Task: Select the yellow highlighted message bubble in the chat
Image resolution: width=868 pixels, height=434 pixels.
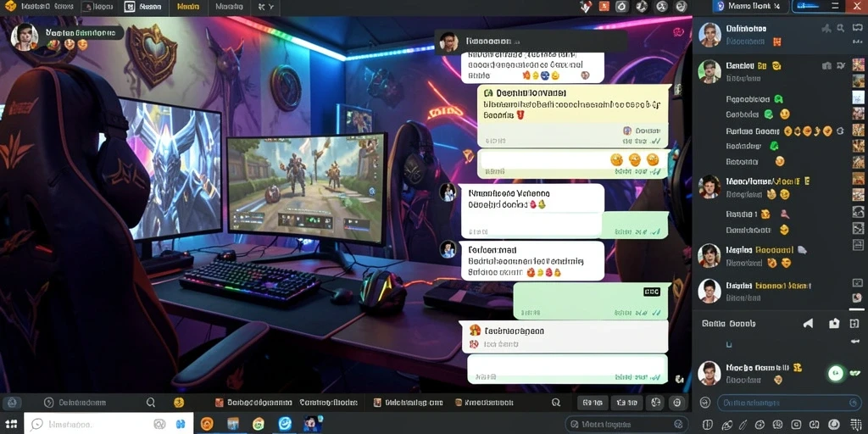Action: (572, 115)
